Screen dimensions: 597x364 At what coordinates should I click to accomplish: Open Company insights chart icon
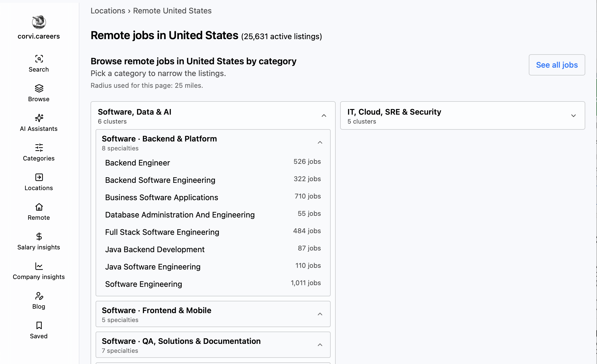tap(39, 266)
